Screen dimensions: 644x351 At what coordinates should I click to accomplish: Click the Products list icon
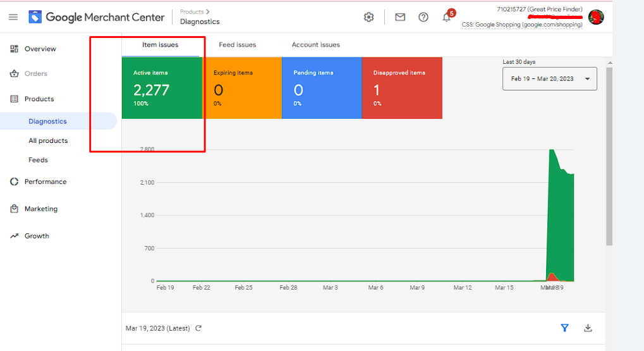coord(15,99)
